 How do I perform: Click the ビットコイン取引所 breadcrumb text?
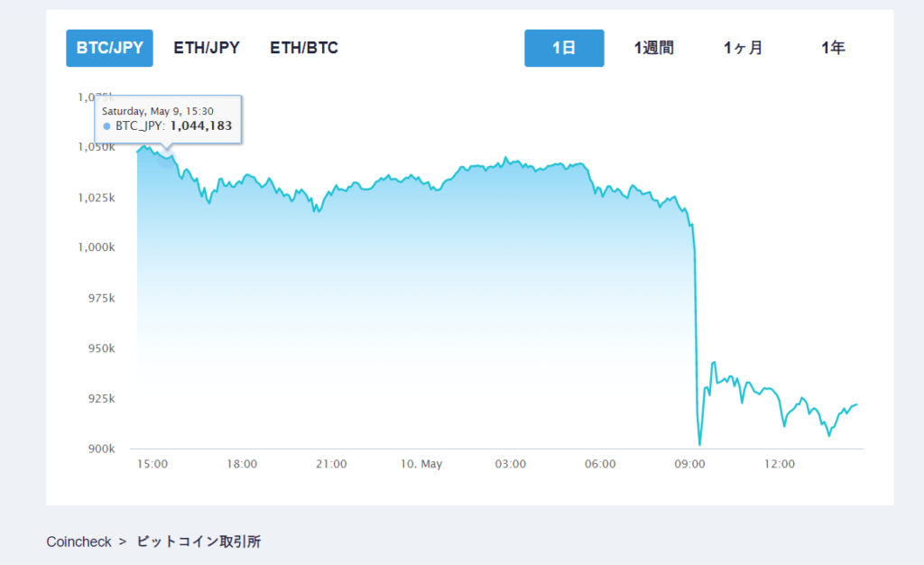(x=199, y=542)
